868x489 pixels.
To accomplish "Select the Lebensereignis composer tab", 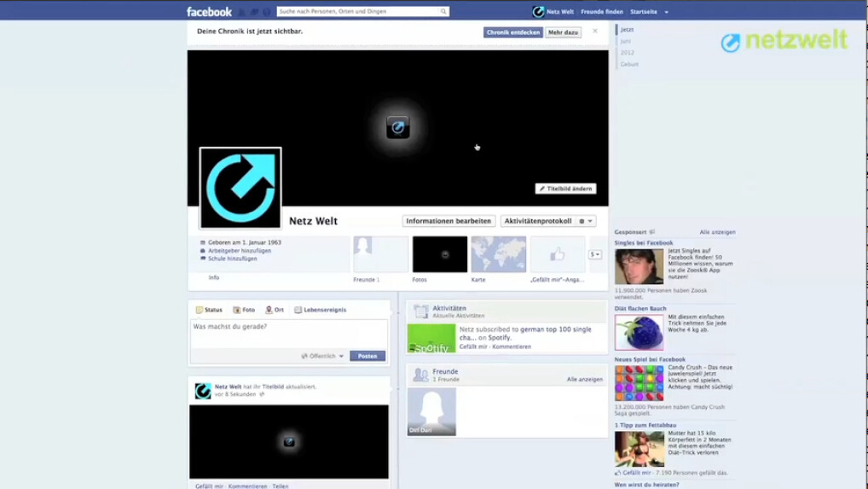I will (321, 310).
